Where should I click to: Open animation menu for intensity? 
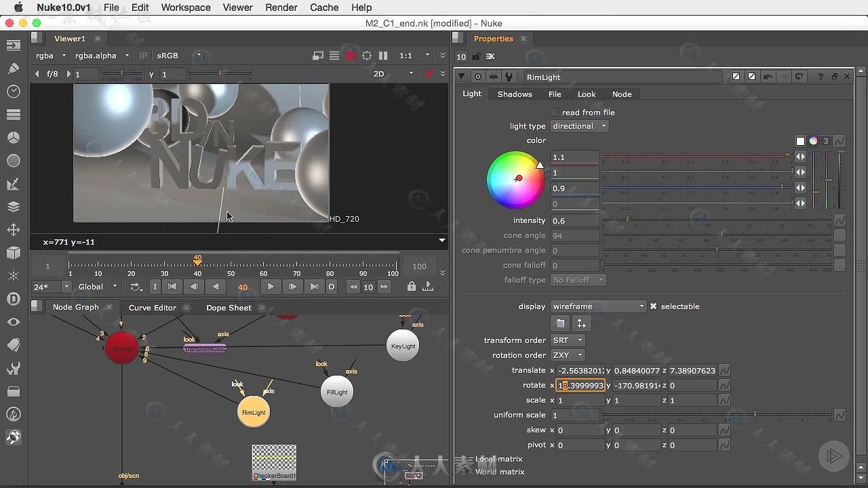[840, 220]
